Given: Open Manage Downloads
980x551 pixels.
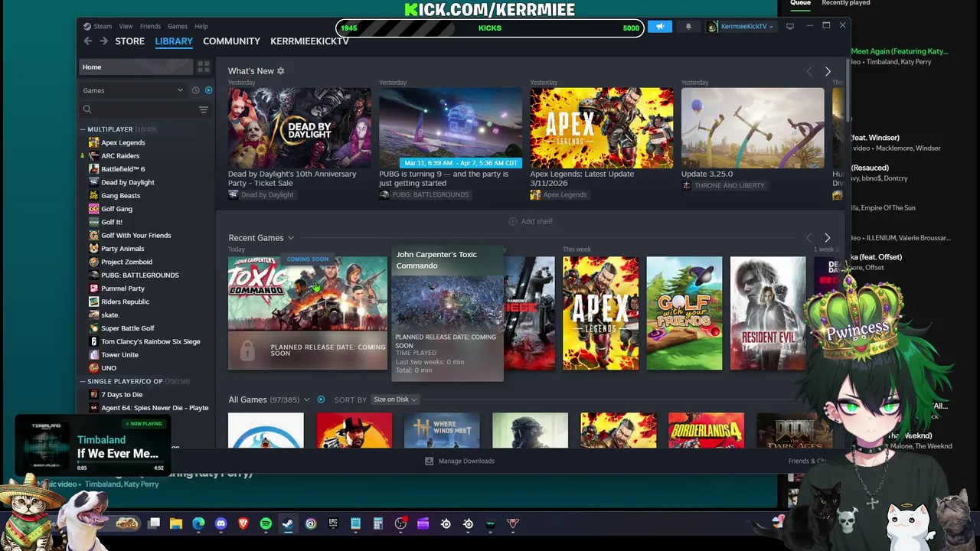Looking at the screenshot, I should [x=459, y=461].
